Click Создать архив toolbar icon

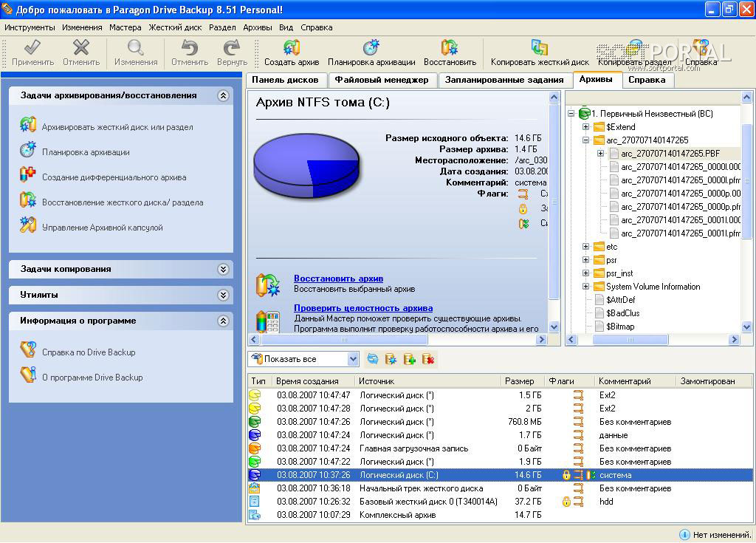click(292, 47)
